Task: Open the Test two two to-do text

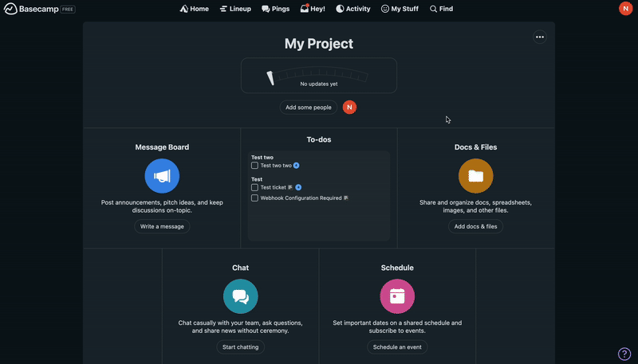Action: [276, 166]
